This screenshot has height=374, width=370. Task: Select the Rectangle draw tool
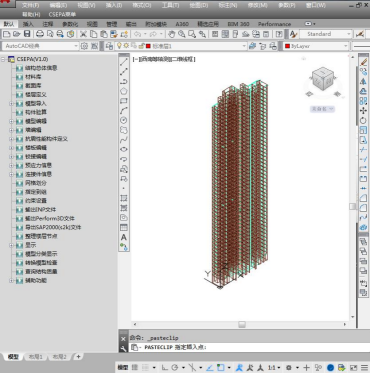tap(124, 101)
